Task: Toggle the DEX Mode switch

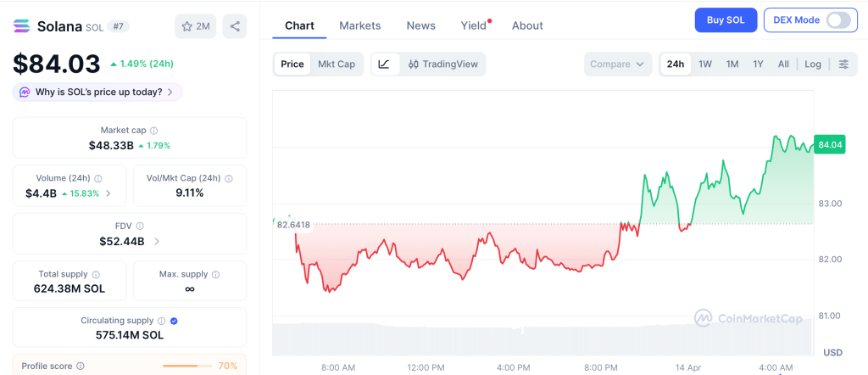Action: click(837, 20)
